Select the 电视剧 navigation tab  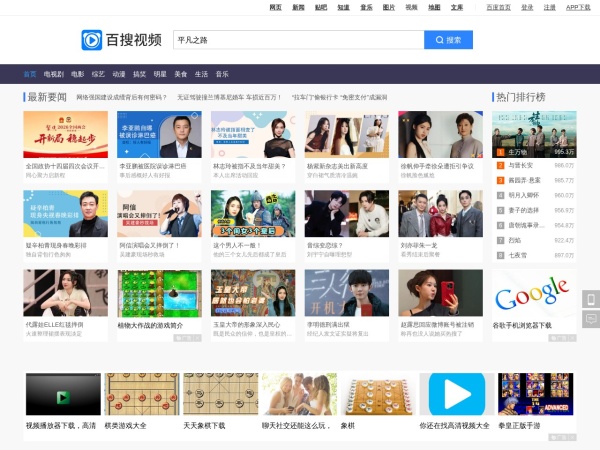point(53,74)
